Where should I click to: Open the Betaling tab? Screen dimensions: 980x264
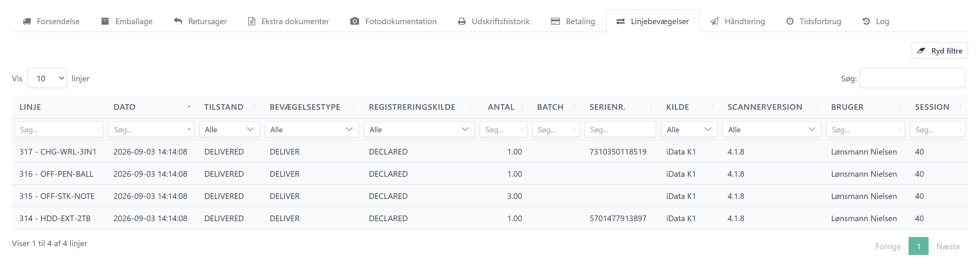573,21
